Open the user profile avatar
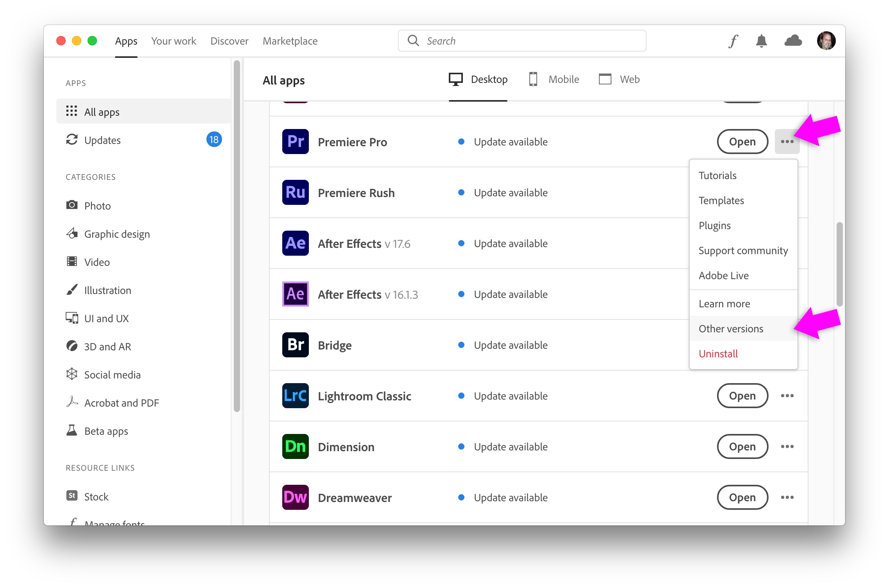Image resolution: width=889 pixels, height=588 pixels. pos(826,41)
